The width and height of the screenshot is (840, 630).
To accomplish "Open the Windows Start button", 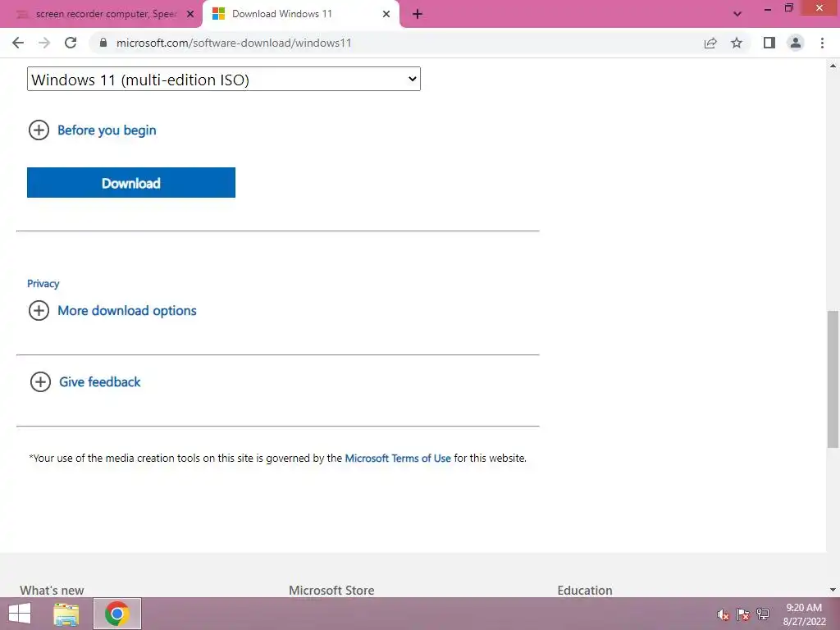I will [20, 614].
